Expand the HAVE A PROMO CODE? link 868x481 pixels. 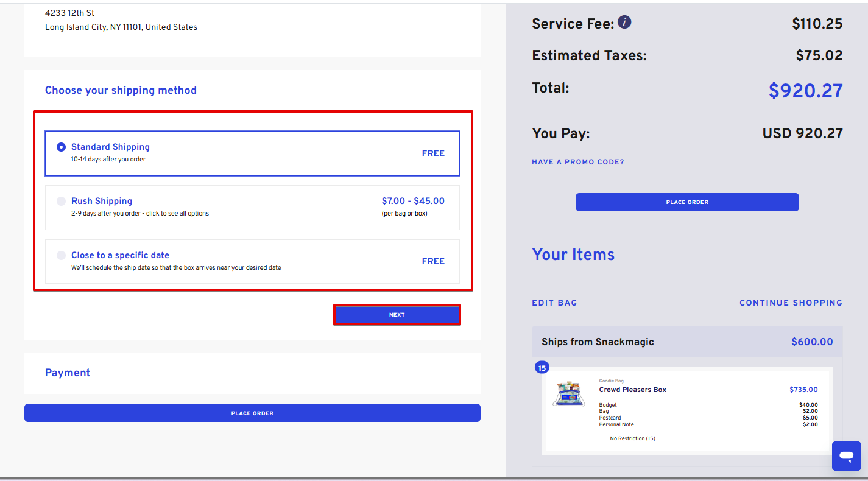click(577, 162)
